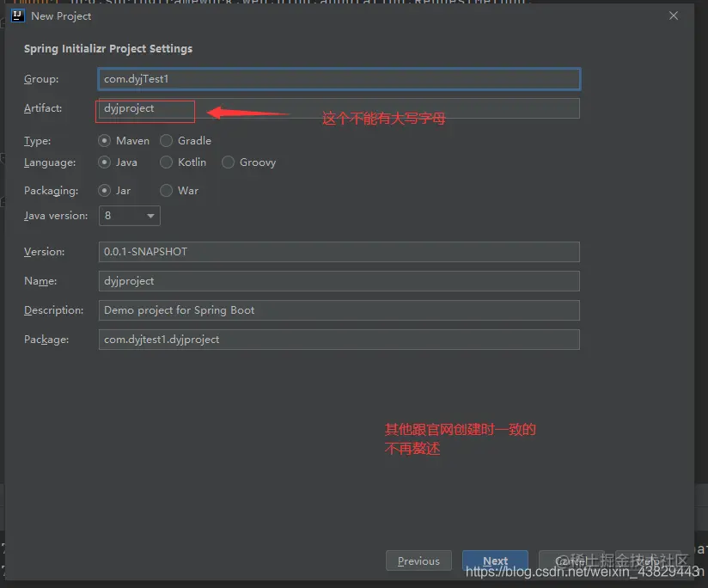Click the Artifact label
Viewport: 708px width, 588px height.
click(43, 108)
